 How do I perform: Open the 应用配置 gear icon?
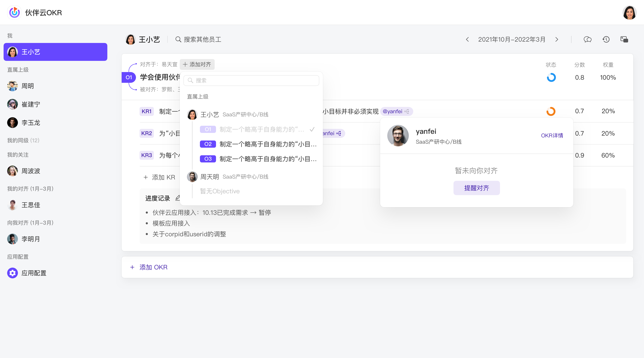13,273
